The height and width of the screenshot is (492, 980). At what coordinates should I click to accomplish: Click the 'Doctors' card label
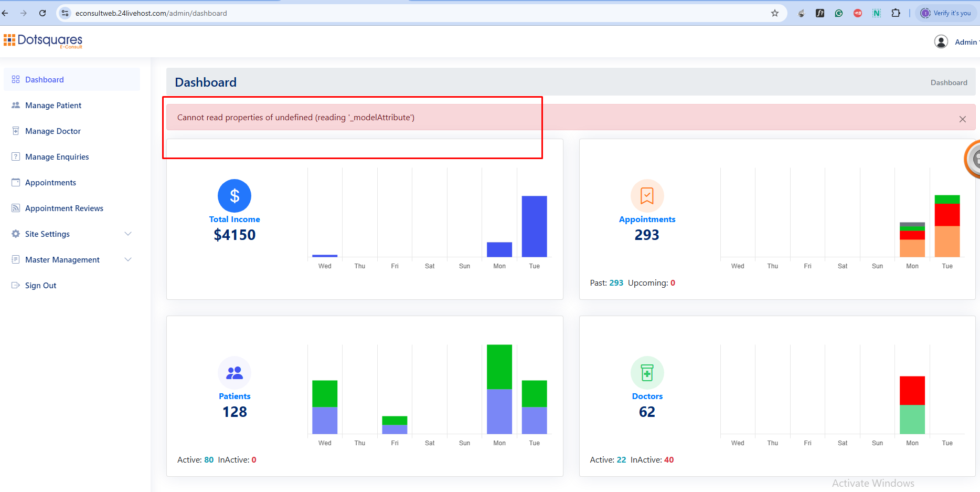pos(647,396)
